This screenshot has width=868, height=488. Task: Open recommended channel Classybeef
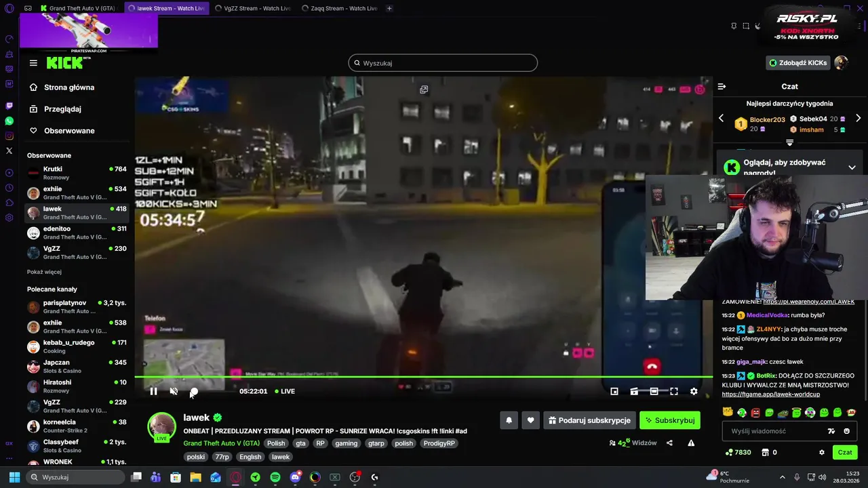77,446
